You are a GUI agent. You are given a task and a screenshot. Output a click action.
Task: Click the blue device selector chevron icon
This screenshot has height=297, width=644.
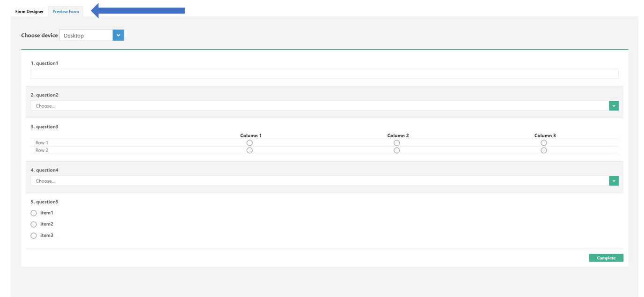[118, 35]
